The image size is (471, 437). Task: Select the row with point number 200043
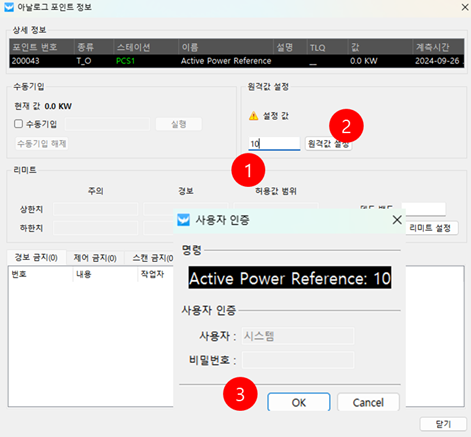pyautogui.click(x=236, y=61)
